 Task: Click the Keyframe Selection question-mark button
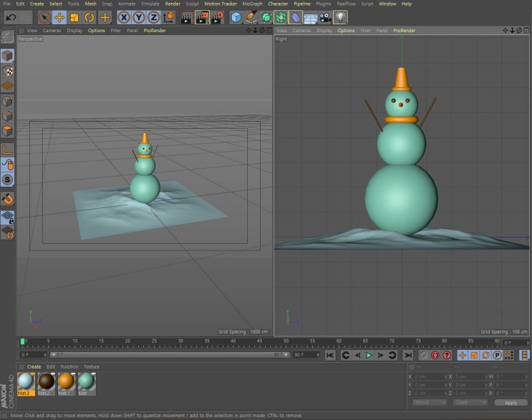447,356
